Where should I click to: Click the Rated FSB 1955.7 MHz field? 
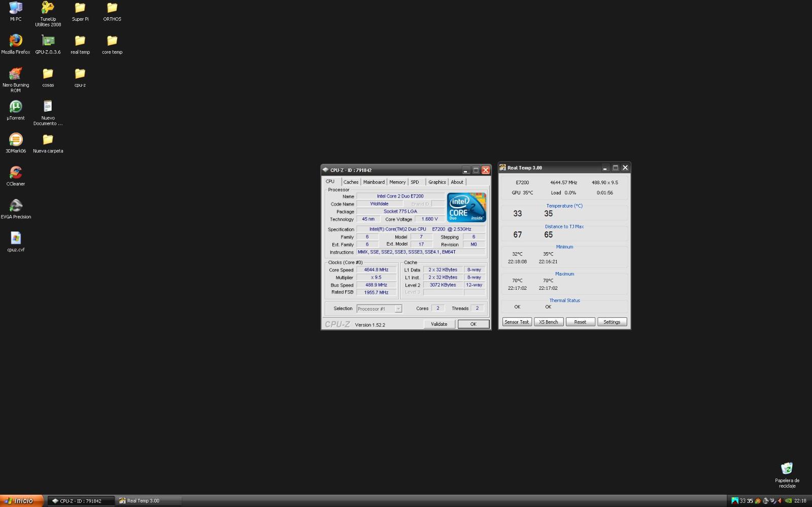point(376,293)
